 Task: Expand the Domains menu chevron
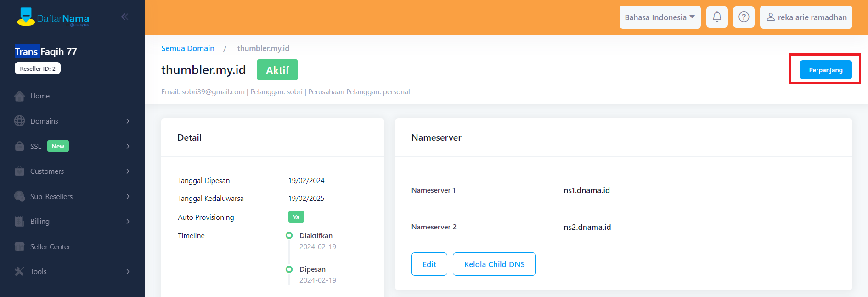click(x=128, y=121)
